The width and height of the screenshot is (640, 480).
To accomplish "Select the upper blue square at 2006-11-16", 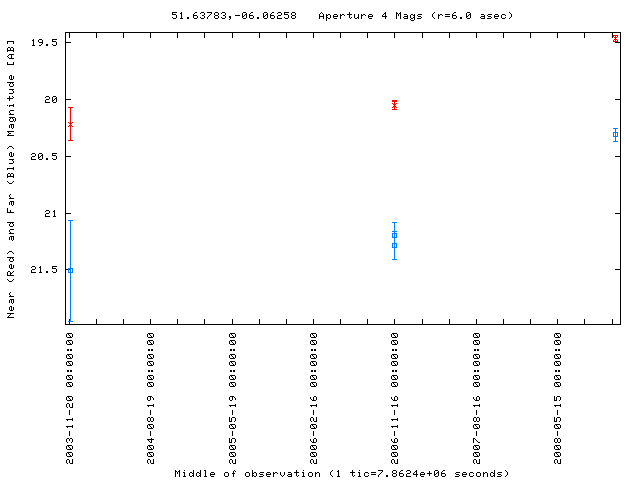I will click(x=394, y=236).
